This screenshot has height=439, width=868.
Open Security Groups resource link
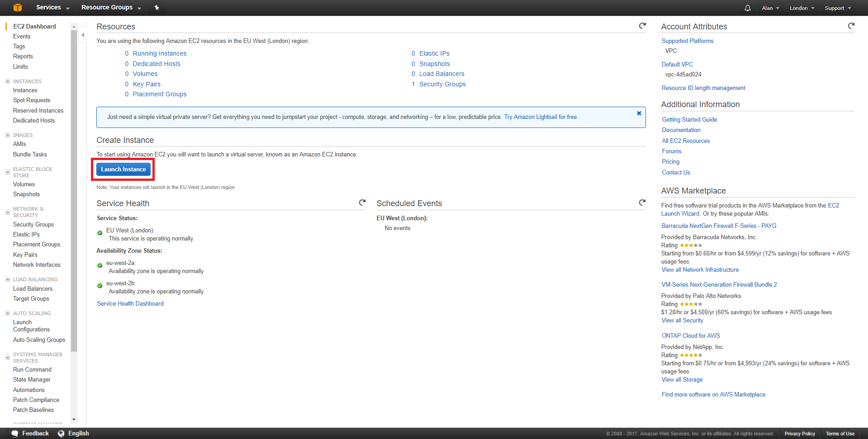(442, 84)
